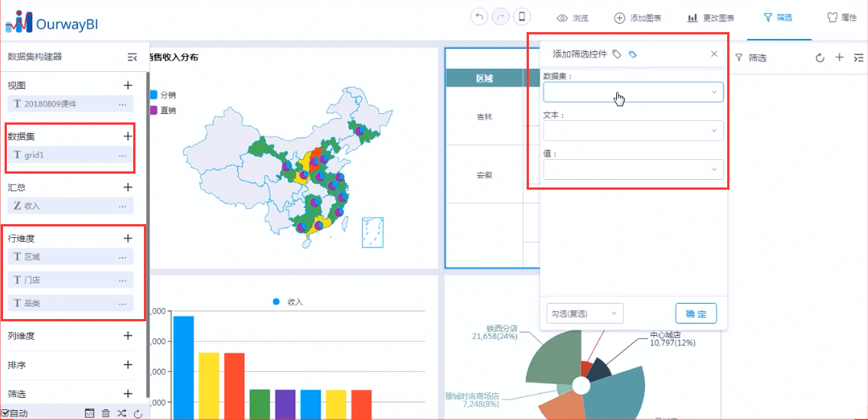Open the 更改图表 tab
The image size is (868, 420).
click(711, 18)
